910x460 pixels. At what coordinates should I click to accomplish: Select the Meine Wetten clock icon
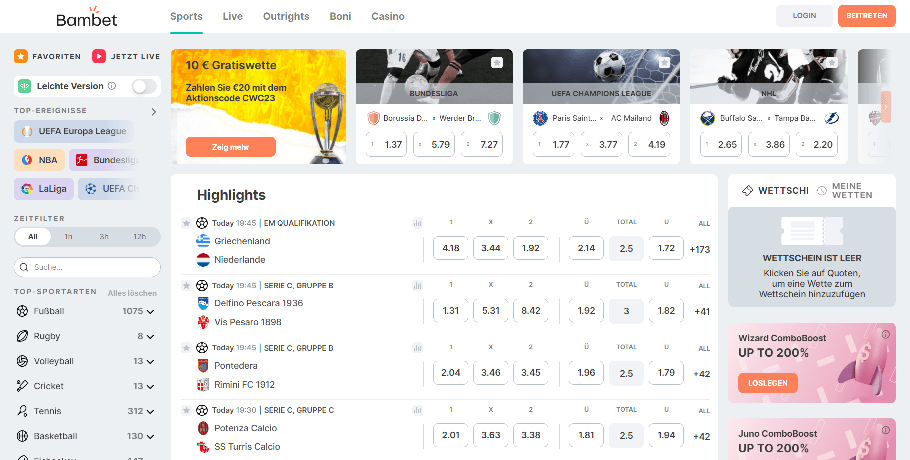pos(821,190)
